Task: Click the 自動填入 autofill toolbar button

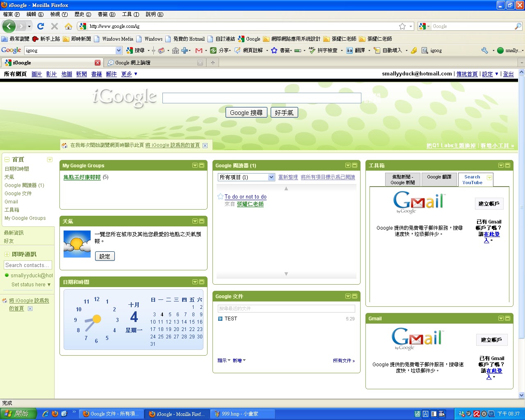Action: [x=388, y=50]
